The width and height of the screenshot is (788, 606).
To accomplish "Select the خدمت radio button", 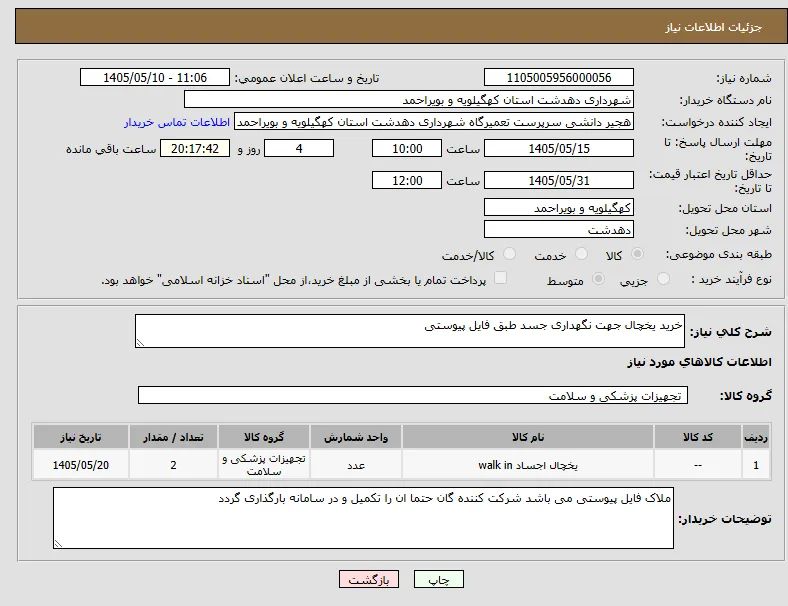I will coord(581,254).
